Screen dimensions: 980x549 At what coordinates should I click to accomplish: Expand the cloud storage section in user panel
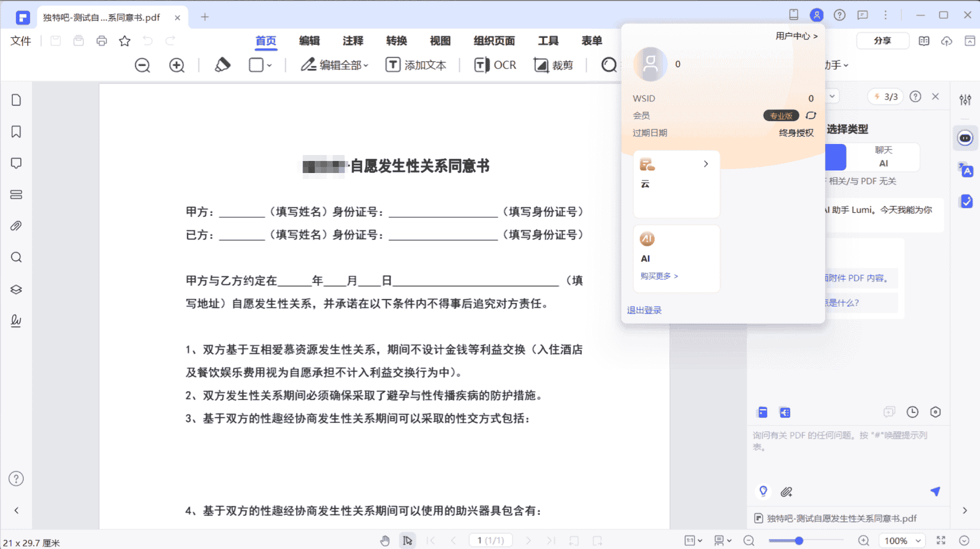706,163
